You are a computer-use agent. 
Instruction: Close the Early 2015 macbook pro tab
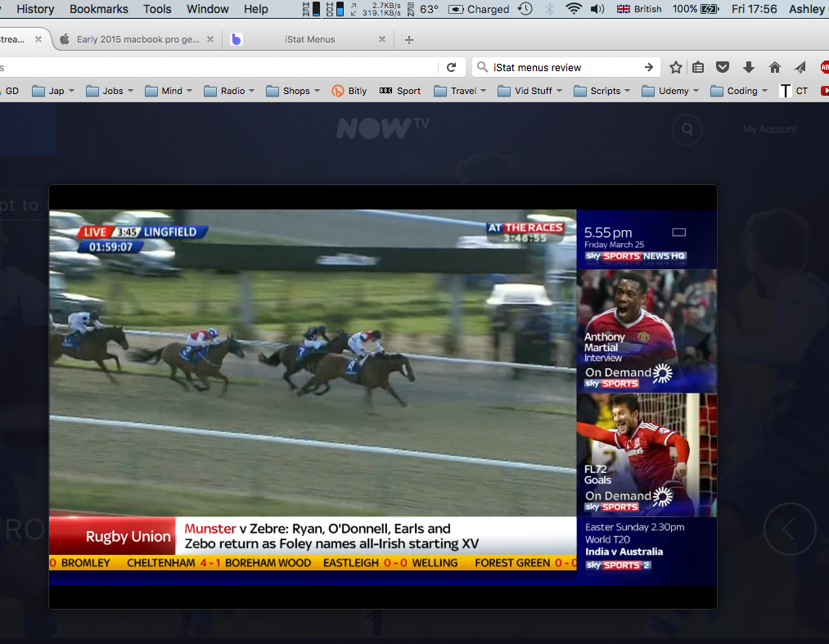[210, 39]
